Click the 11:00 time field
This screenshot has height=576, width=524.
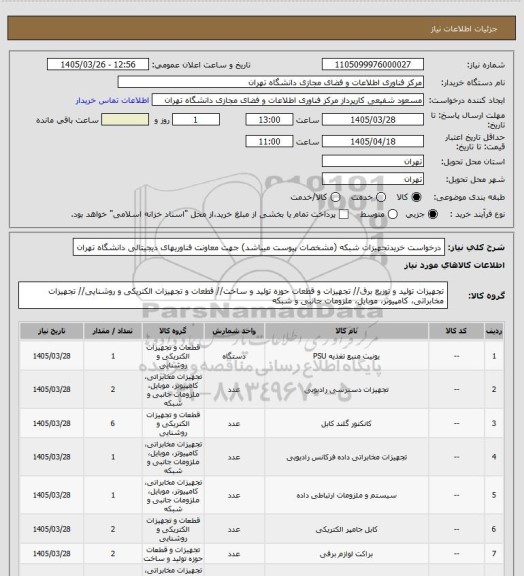point(269,141)
